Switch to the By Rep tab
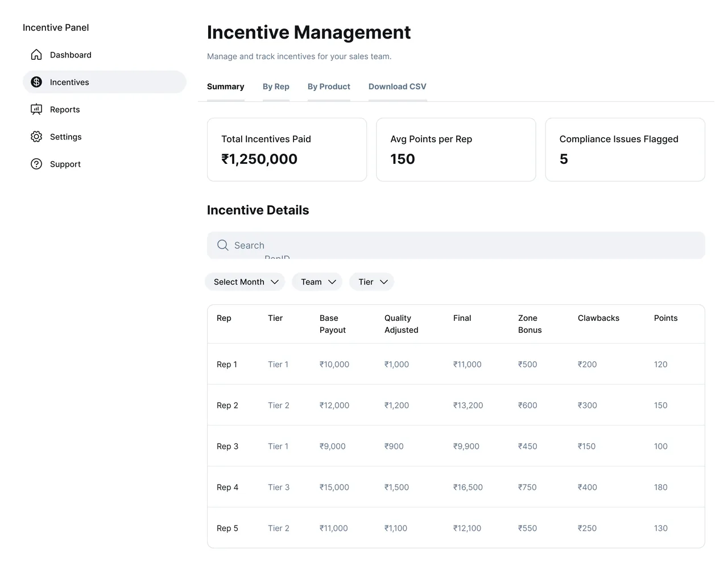The image size is (728, 566). coord(276,86)
